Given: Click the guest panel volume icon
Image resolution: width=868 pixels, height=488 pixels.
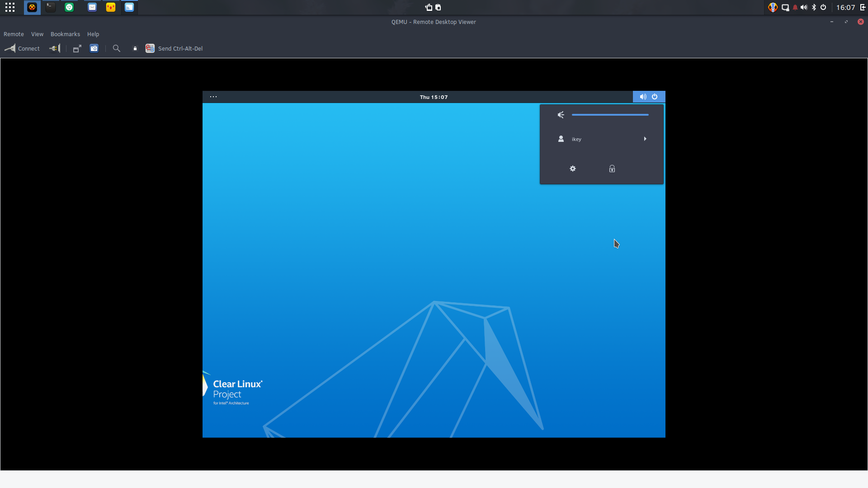Looking at the screenshot, I should (x=643, y=97).
